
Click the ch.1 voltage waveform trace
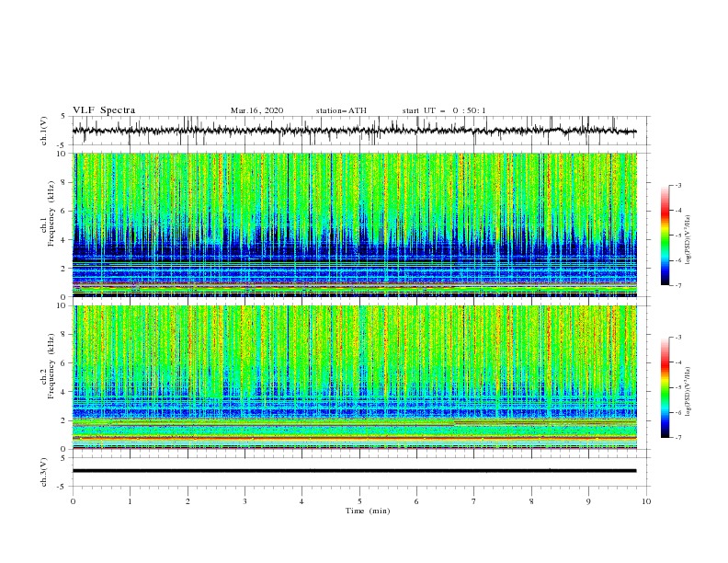click(x=354, y=131)
